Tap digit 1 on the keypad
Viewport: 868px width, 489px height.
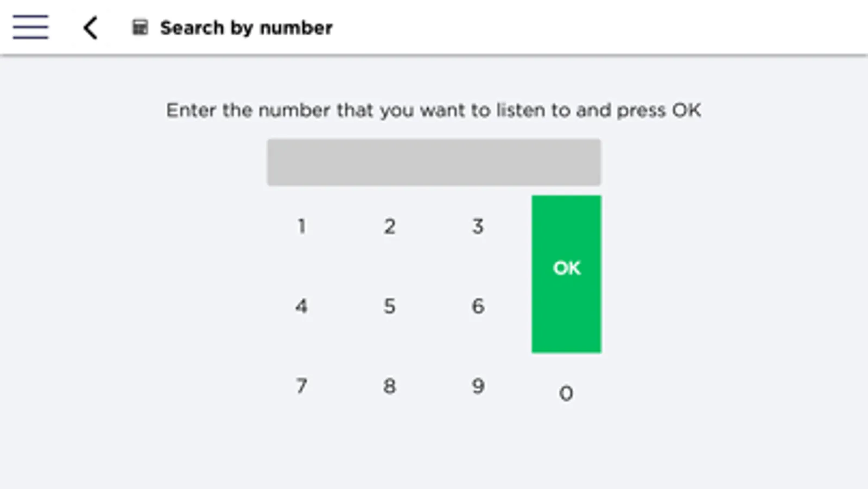point(302,226)
